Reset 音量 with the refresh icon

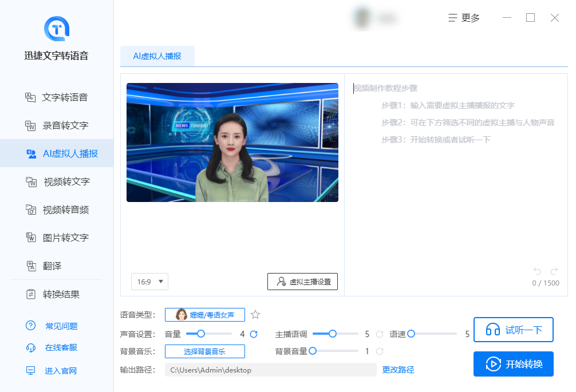(254, 334)
